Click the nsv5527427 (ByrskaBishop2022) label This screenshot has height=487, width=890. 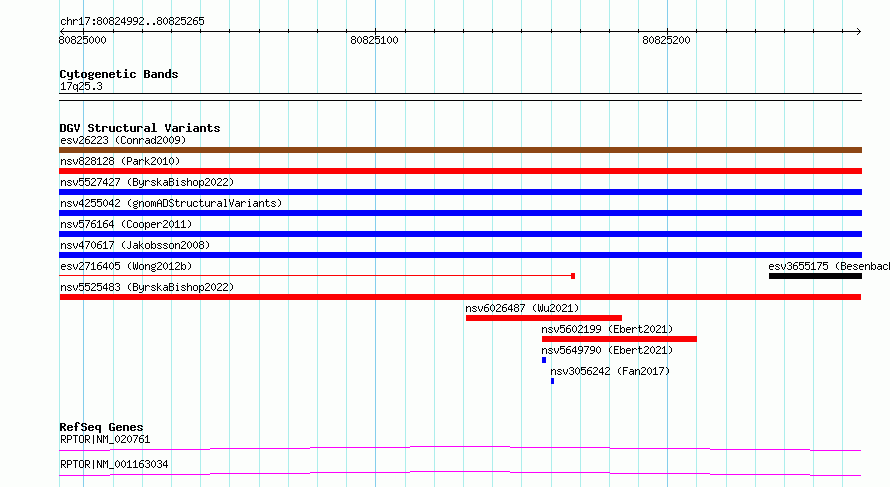click(147, 182)
